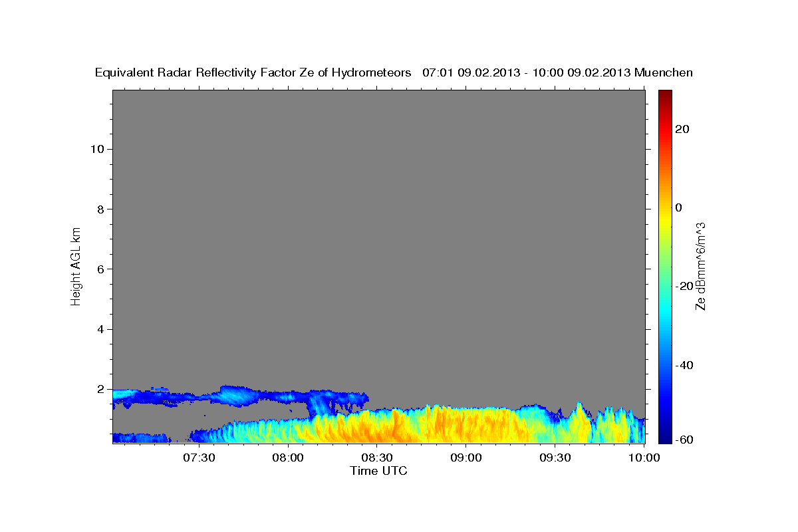
Task: Click the blue cloud layer at 2 km height
Action: 239,396
